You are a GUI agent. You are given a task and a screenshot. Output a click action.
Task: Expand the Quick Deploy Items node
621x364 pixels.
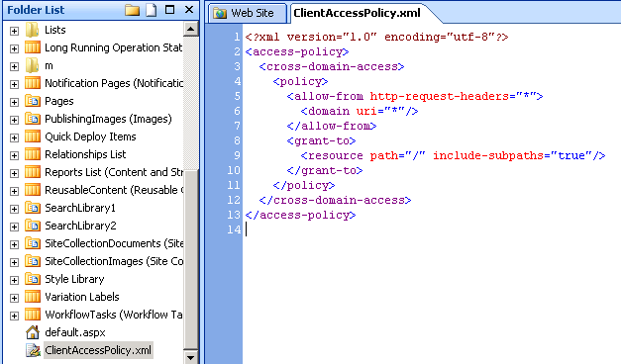pyautogui.click(x=14, y=137)
